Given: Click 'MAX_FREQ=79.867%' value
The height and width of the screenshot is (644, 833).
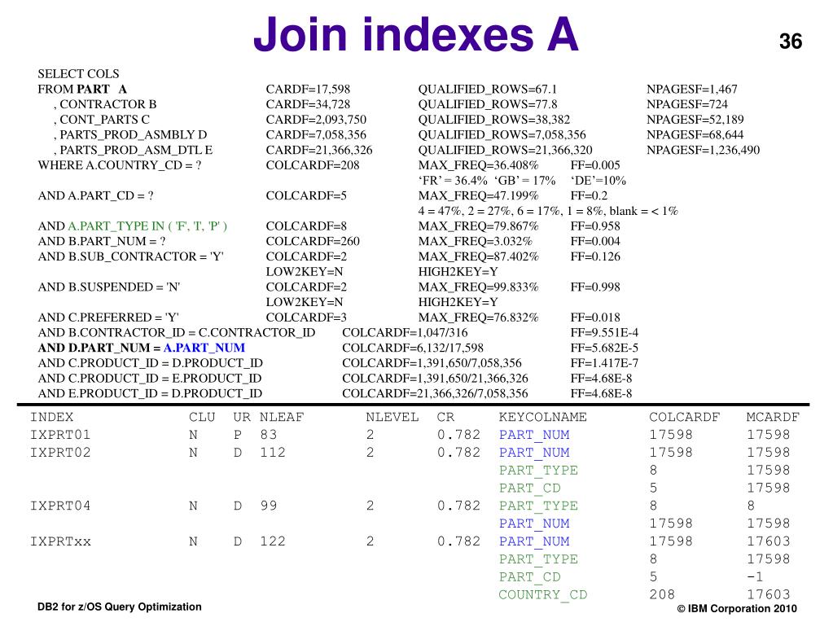Looking at the screenshot, I should click(478, 226).
